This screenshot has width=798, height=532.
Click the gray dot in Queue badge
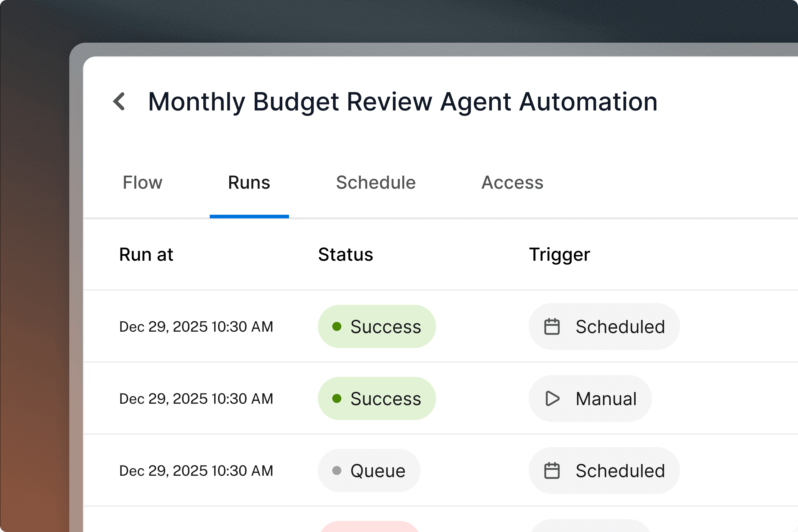tap(337, 470)
